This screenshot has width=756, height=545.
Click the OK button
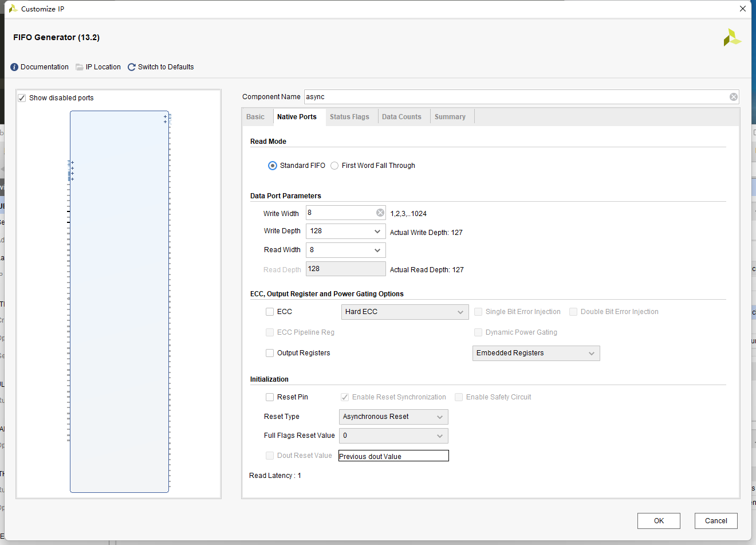[x=659, y=521]
